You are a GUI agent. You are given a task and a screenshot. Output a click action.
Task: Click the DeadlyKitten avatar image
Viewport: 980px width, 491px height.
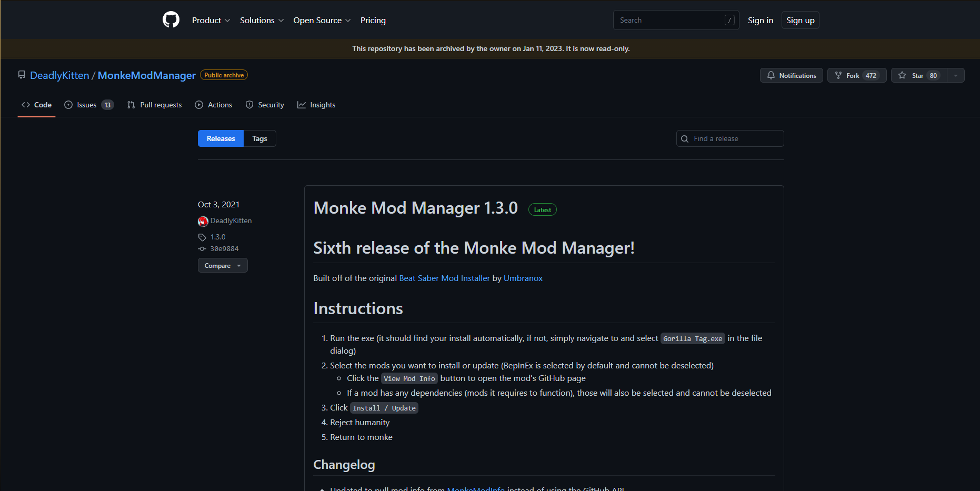coord(203,221)
